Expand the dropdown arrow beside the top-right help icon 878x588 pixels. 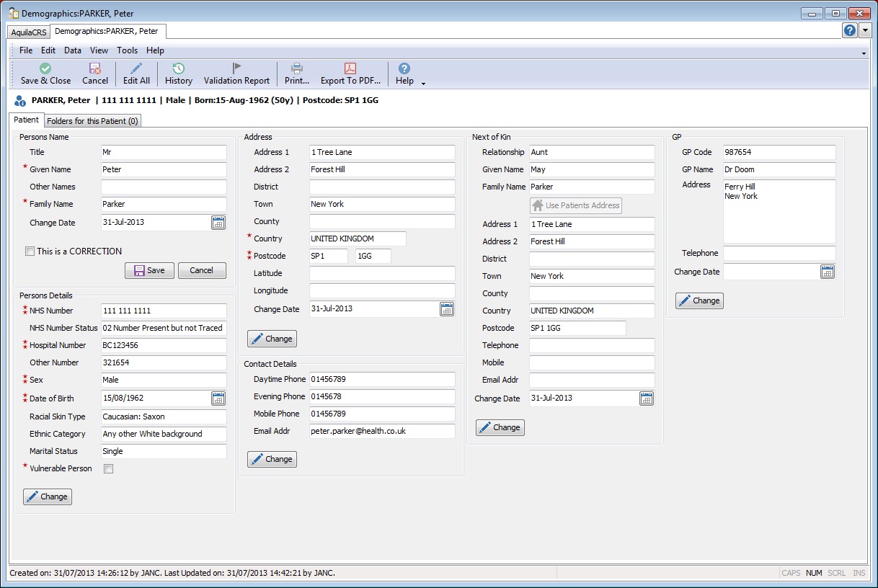tap(865, 30)
